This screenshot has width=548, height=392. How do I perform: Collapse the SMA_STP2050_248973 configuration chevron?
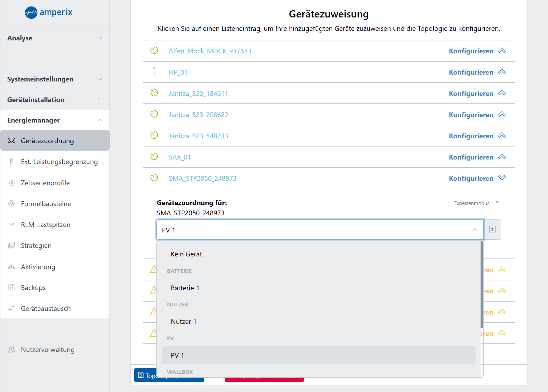coord(502,178)
